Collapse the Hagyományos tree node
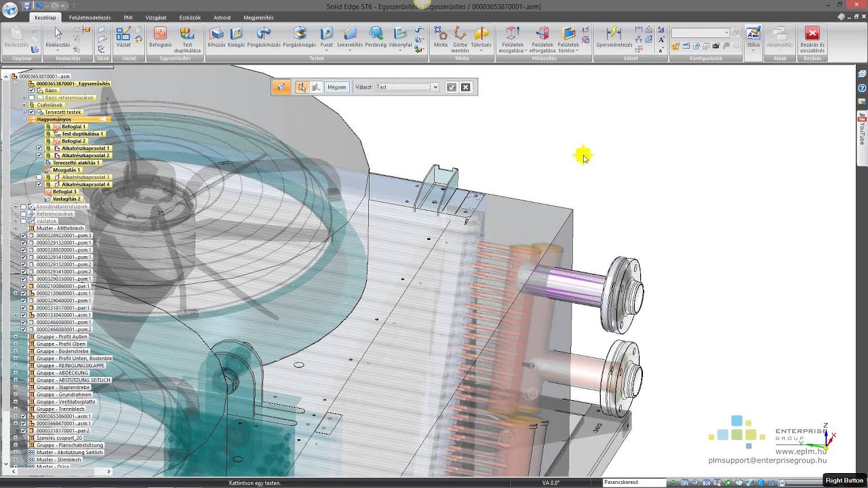868x488 pixels. pyautogui.click(x=24, y=119)
